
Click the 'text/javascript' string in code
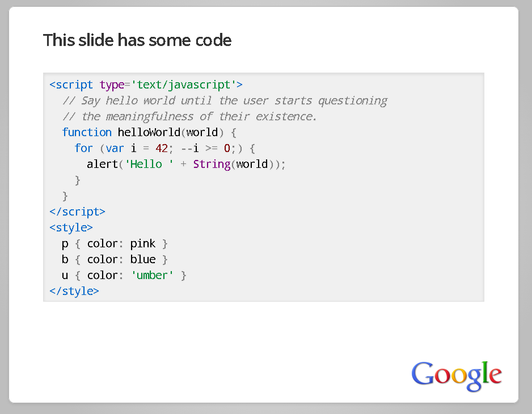click(x=184, y=85)
